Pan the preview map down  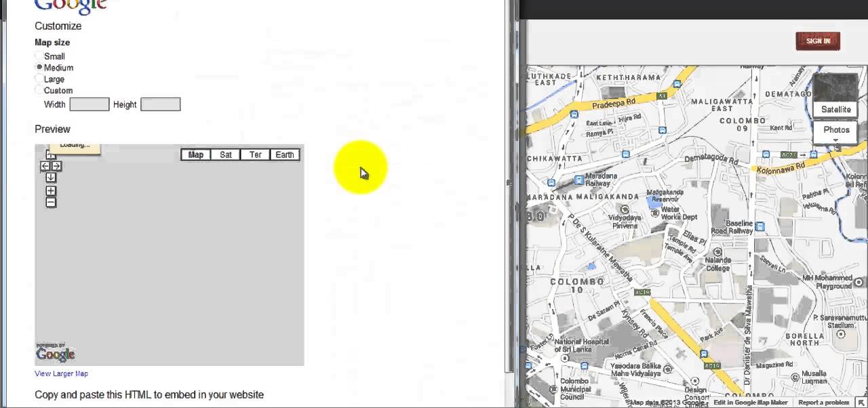point(51,178)
